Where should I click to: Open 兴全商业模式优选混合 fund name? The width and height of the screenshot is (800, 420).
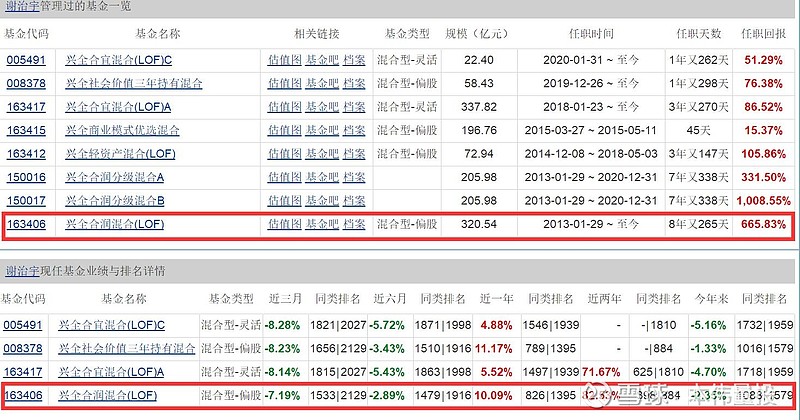point(122,130)
